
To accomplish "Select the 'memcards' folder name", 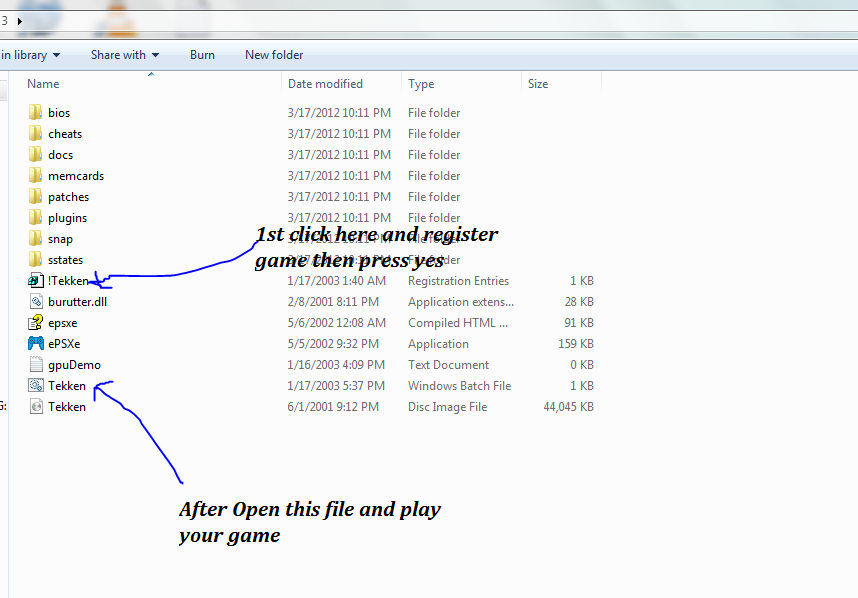I will 76,176.
